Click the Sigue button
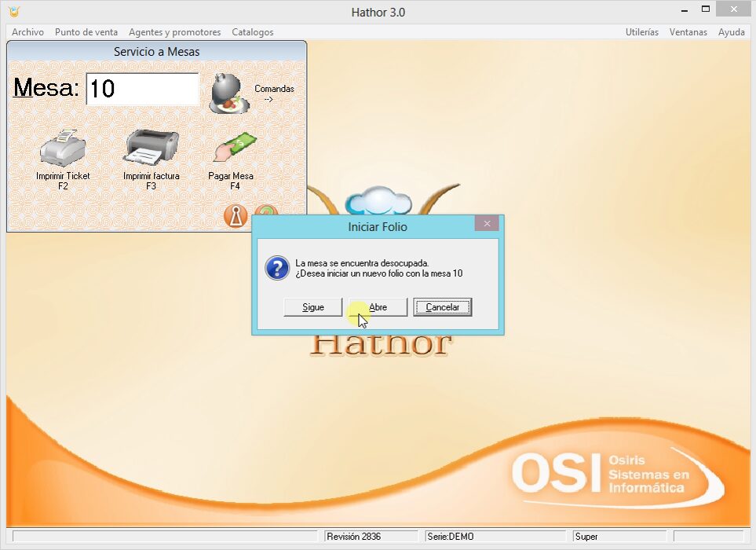Screen dimensions: 756x550 pos(313,307)
